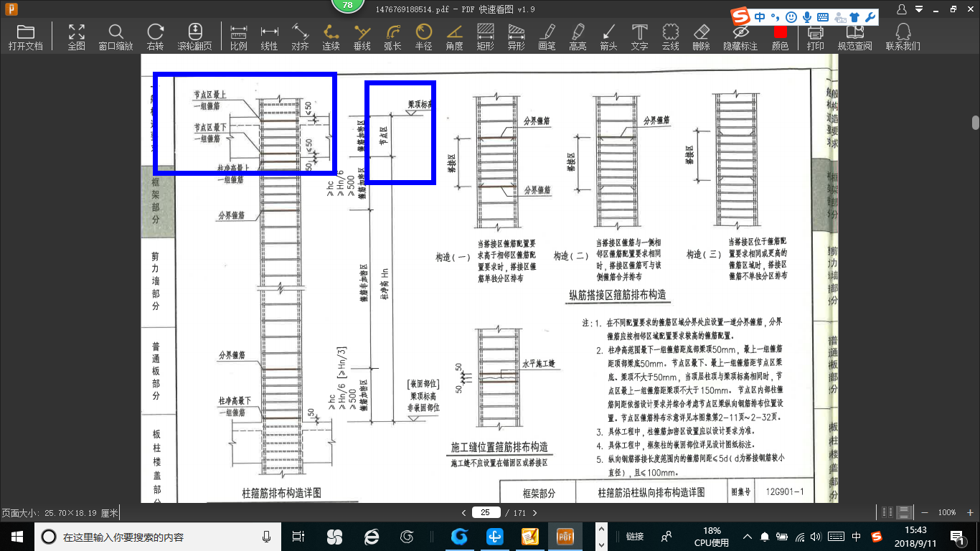Go to the next page arrow
The width and height of the screenshot is (980, 551).
534,512
